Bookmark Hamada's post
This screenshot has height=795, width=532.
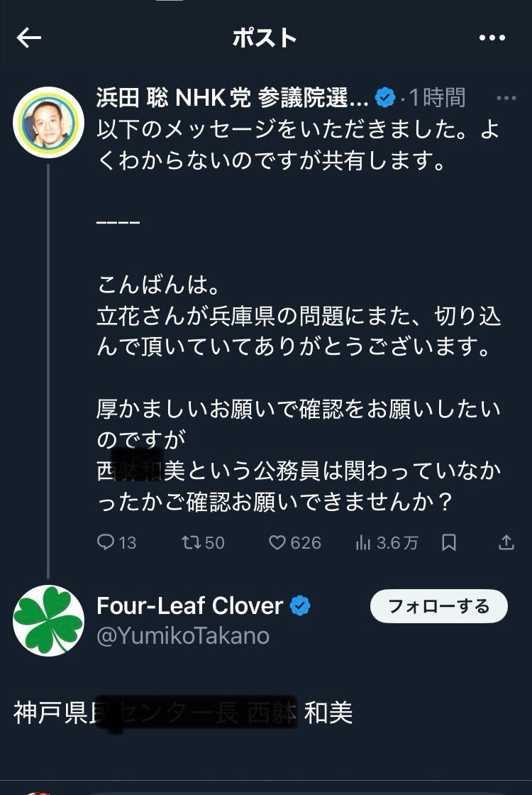pos(449,542)
